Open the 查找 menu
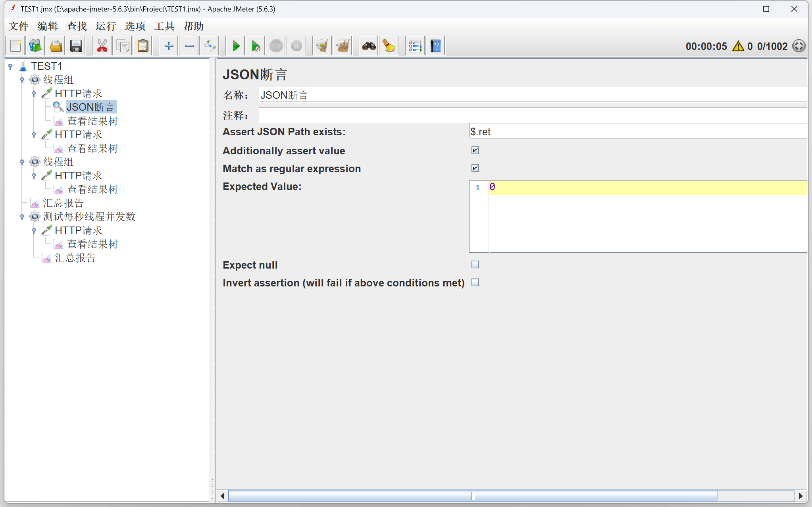 [x=77, y=26]
